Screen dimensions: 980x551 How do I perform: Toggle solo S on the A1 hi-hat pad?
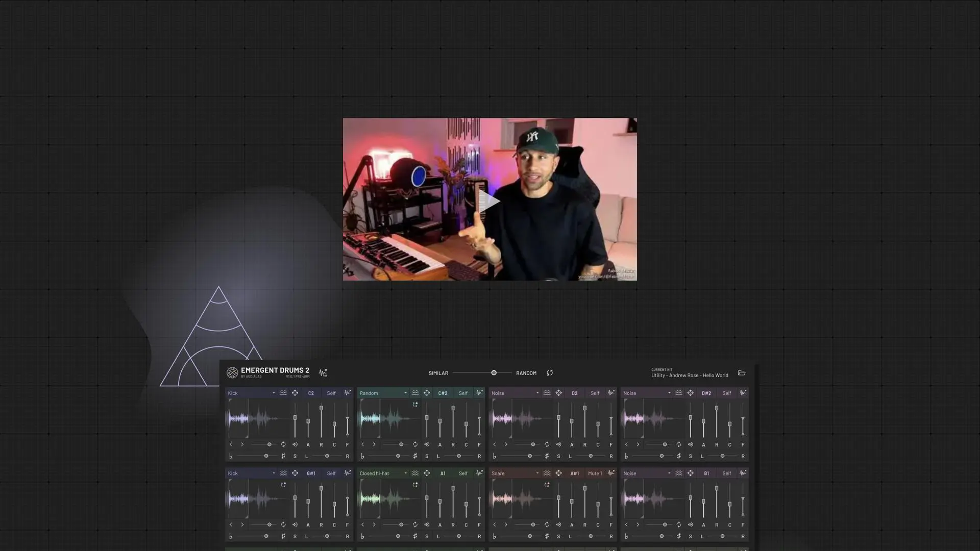[427, 536]
